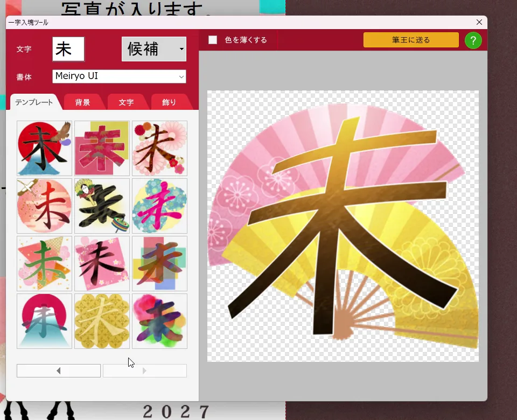Pick the rainbow watercolor splash template
The height and width of the screenshot is (420, 517).
(x=159, y=321)
